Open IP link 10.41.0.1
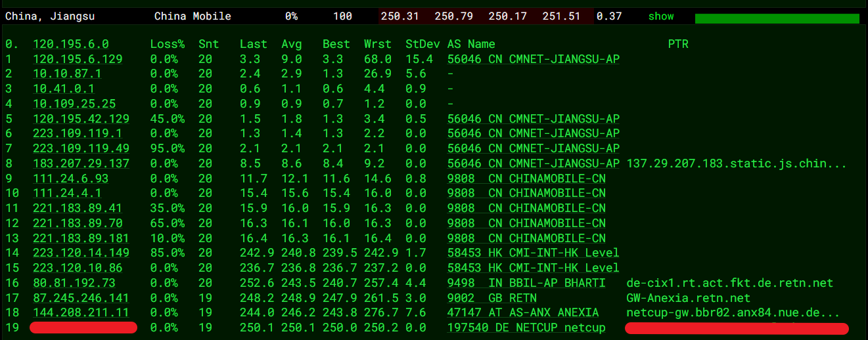The width and height of the screenshot is (868, 340). 64,89
